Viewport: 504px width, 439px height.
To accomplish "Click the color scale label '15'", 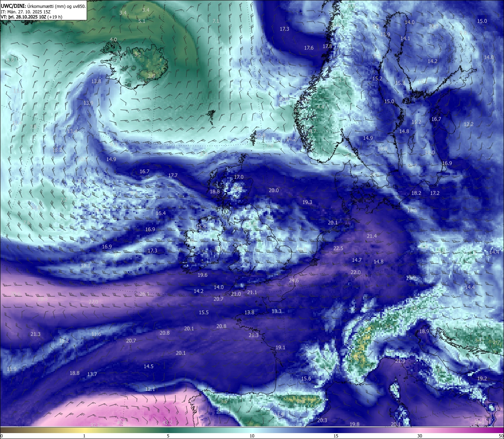I will pyautogui.click(x=336, y=436).
